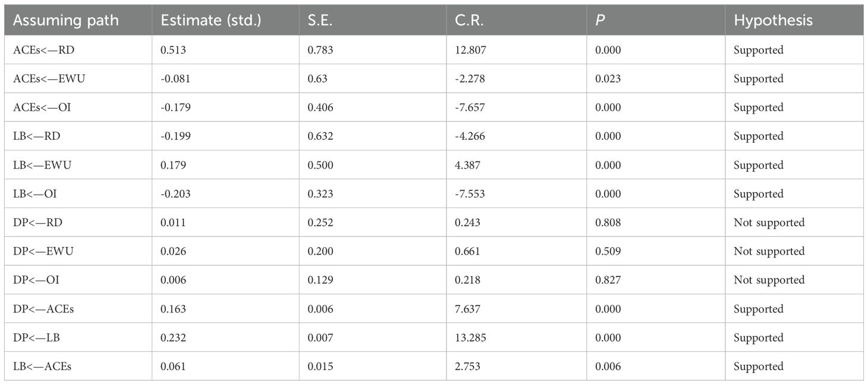The height and width of the screenshot is (385, 868).
Task: Click the S.E. value 0.783
Action: tap(320, 50)
